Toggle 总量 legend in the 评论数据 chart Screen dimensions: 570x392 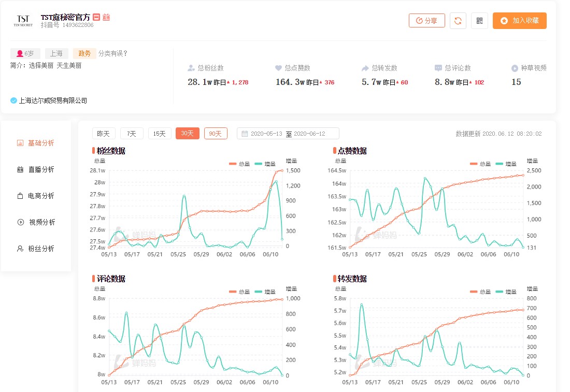[x=239, y=292]
